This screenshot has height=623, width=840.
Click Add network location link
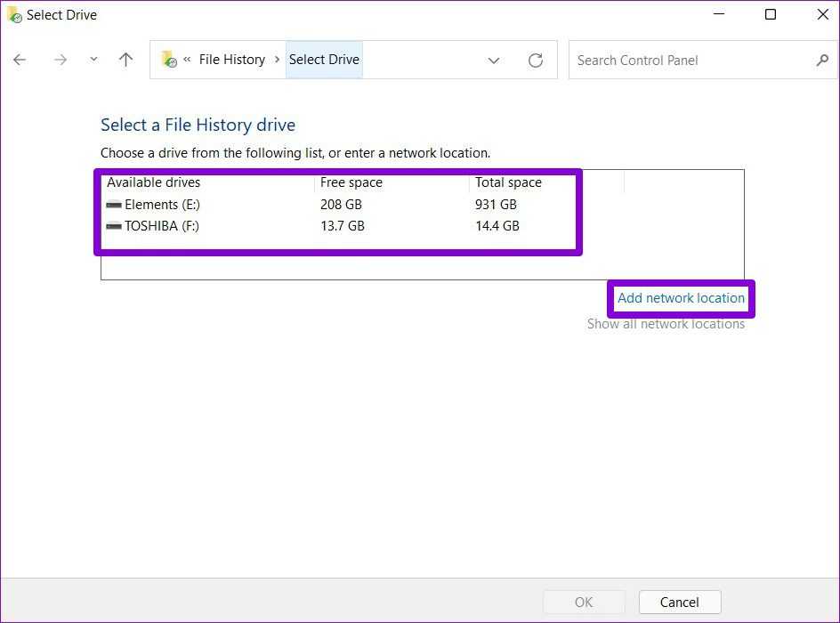coord(681,298)
